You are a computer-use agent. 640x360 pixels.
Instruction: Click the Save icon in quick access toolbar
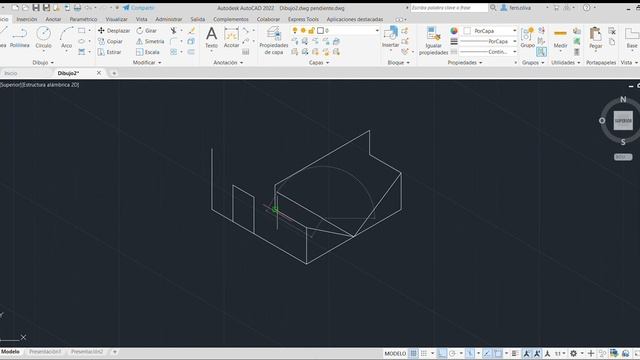[36, 8]
